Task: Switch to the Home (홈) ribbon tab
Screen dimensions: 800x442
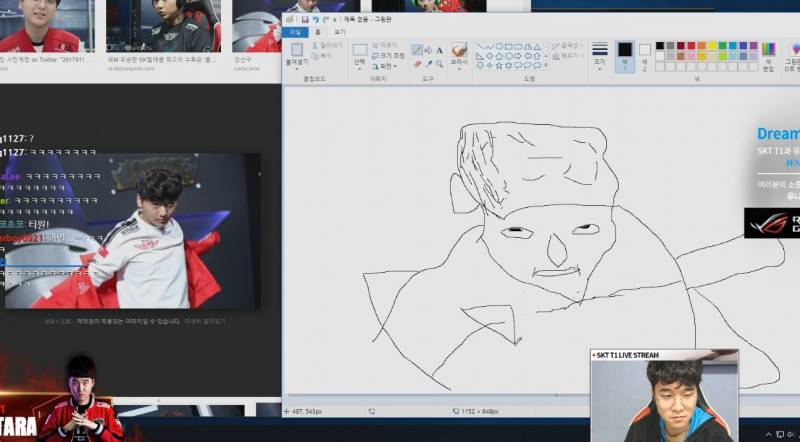Action: pos(318,32)
